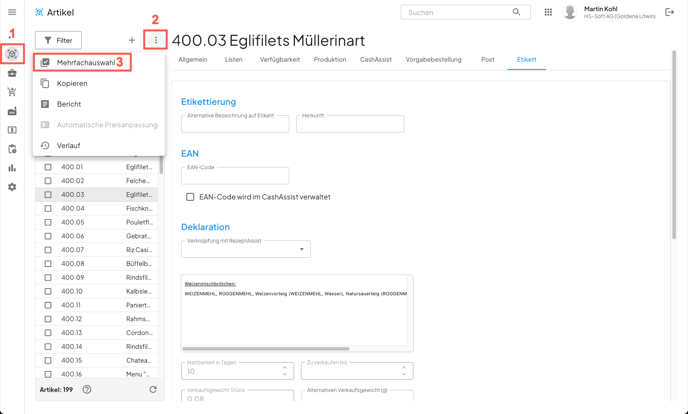Open the bar chart statistics module
This screenshot has width=688, height=414.
[12, 168]
